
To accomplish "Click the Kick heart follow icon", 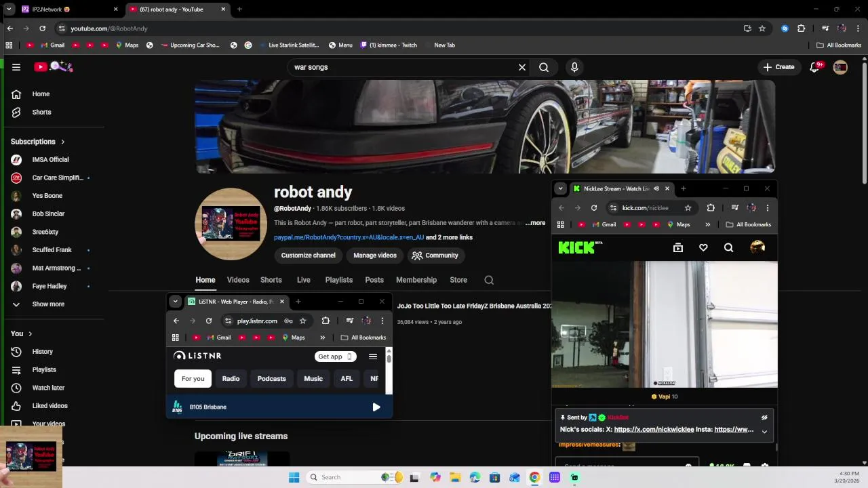I will [x=703, y=247].
